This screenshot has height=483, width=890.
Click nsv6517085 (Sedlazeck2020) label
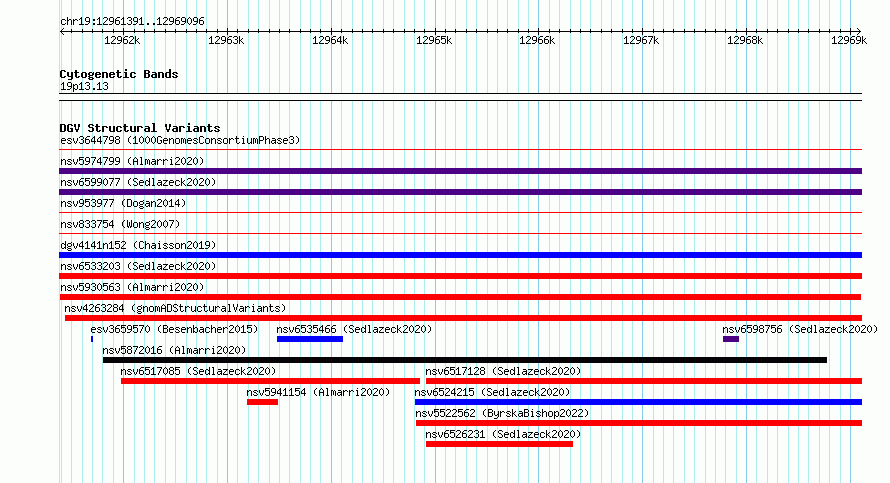point(198,371)
